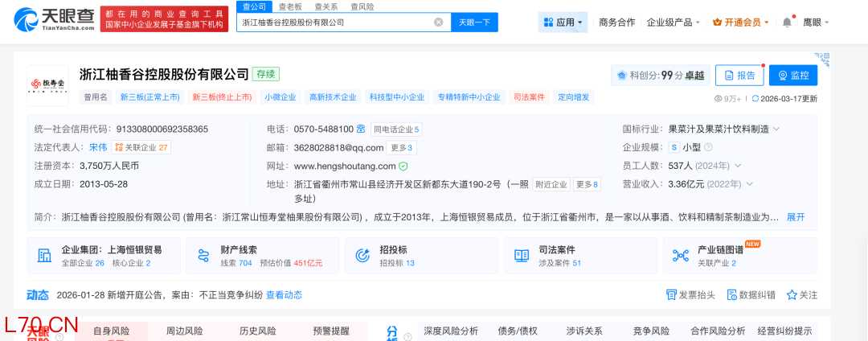Screen dimensions: 868x341
Task: Select the 合作风险分析 tab
Action: pyautogui.click(x=718, y=331)
